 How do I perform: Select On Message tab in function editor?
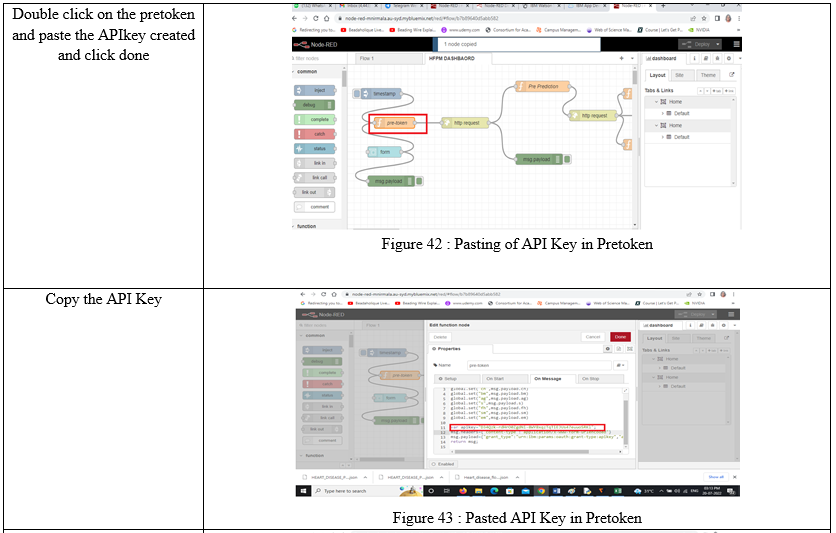point(552,379)
